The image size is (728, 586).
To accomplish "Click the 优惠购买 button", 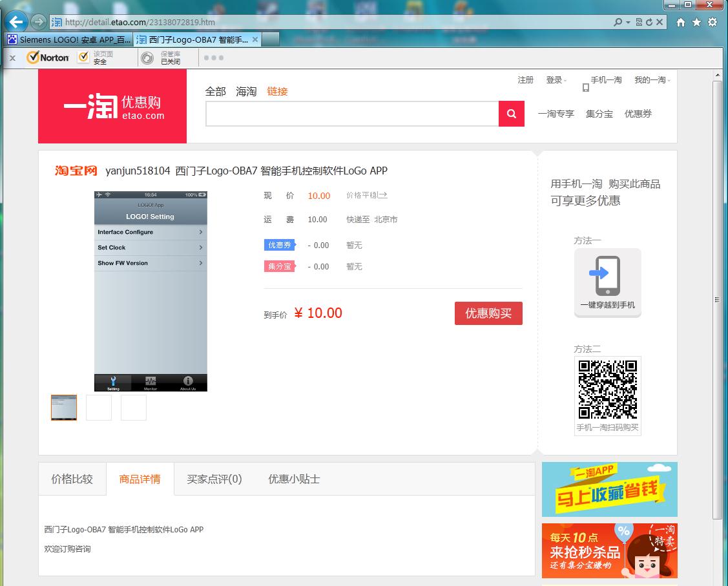I will pos(488,313).
